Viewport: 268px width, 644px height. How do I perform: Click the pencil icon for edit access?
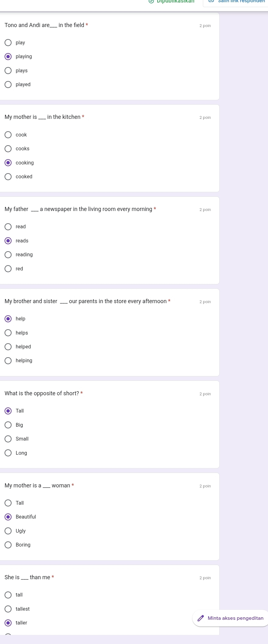click(x=201, y=618)
